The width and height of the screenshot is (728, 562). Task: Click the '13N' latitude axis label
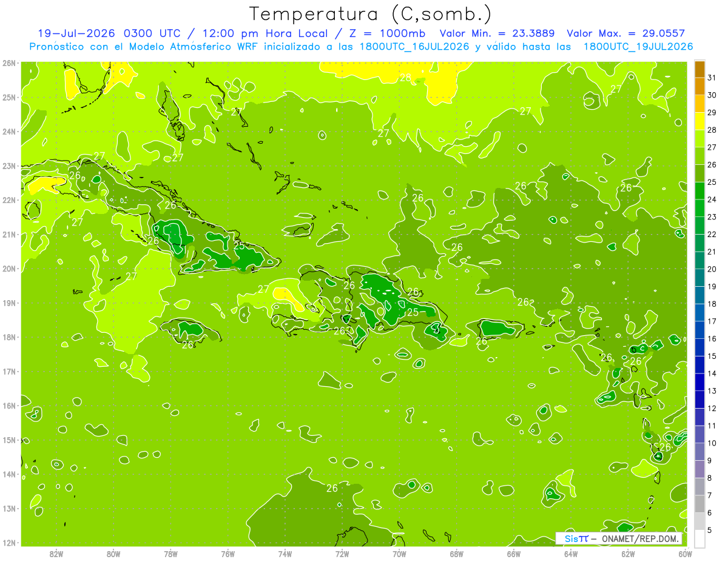click(8, 508)
